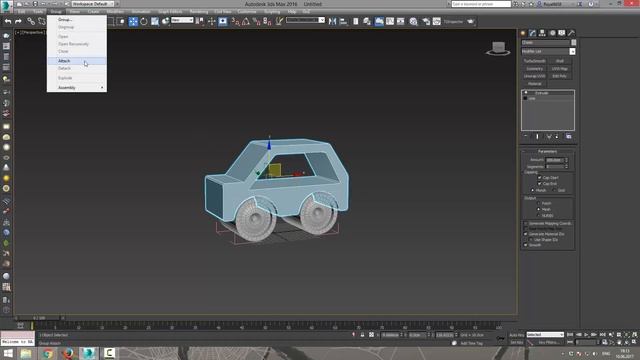The image size is (640, 360).
Task: Toggle the Smooth checkbox
Action: [x=526, y=245]
